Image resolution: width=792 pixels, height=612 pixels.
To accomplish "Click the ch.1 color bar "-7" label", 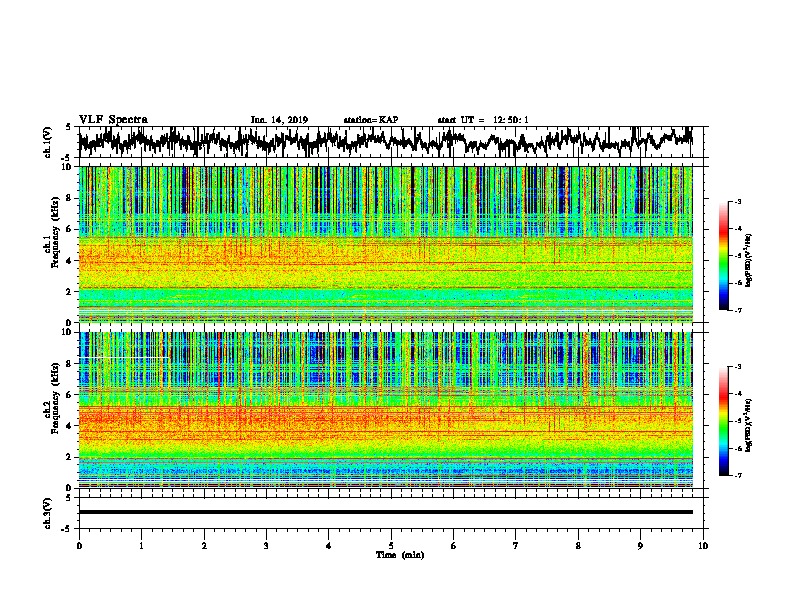I will pos(737,310).
